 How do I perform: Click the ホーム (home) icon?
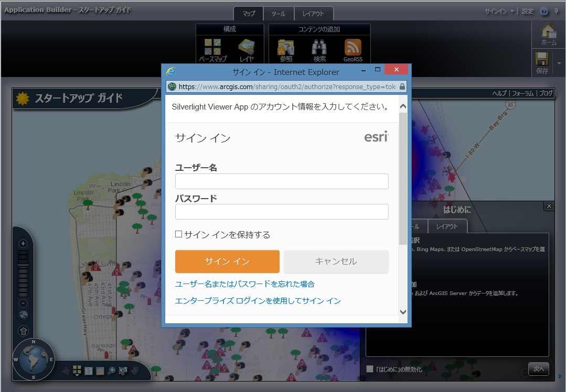point(549,34)
